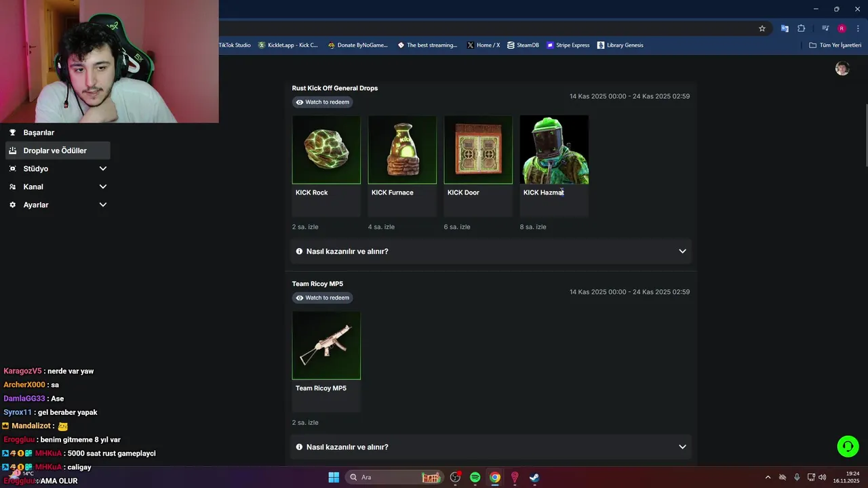868x488 pixels.
Task: Open the Kicklet.app bookmark
Action: point(288,45)
